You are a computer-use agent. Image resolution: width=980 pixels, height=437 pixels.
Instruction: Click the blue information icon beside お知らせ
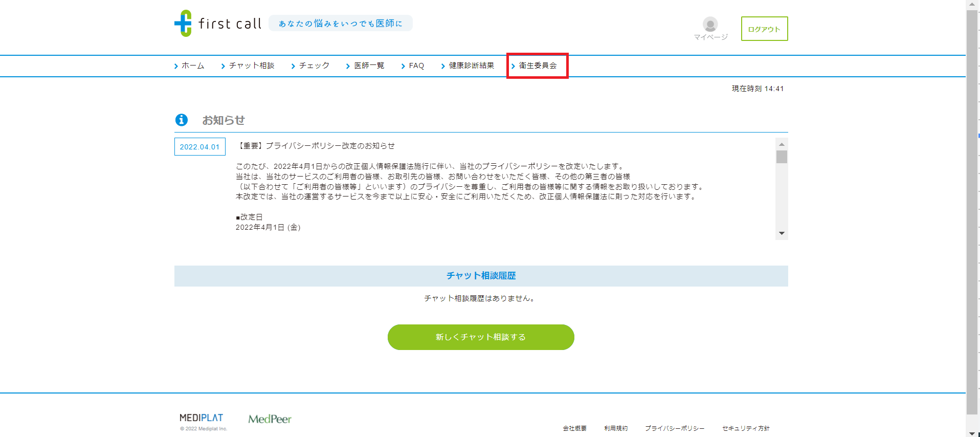[182, 120]
